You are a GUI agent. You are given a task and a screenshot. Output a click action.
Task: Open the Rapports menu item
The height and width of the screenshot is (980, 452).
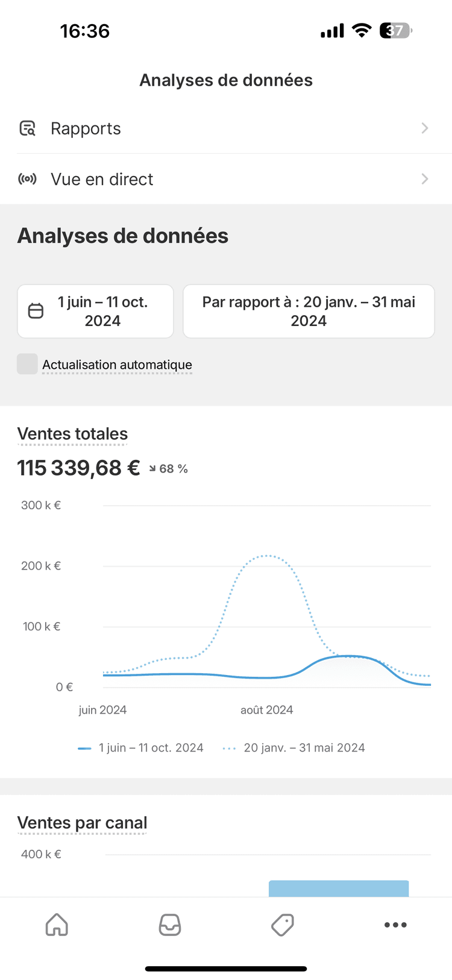pyautogui.click(x=86, y=128)
